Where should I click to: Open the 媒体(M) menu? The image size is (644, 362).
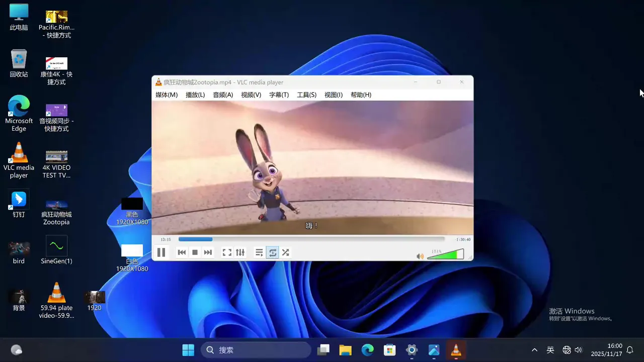pyautogui.click(x=167, y=95)
